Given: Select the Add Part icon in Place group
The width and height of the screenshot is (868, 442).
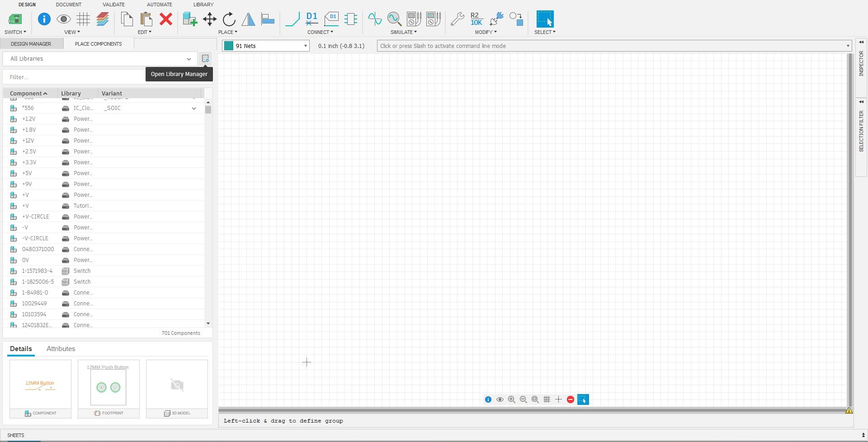Looking at the screenshot, I should click(x=190, y=19).
